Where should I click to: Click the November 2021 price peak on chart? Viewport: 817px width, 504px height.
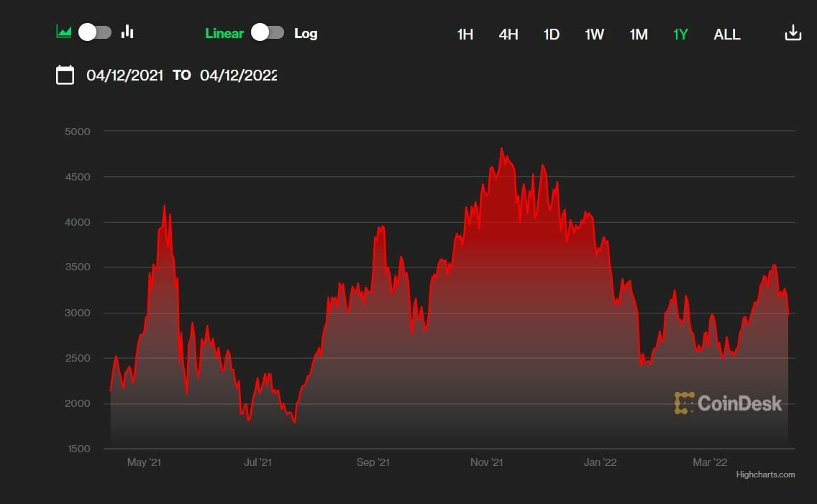tap(502, 149)
